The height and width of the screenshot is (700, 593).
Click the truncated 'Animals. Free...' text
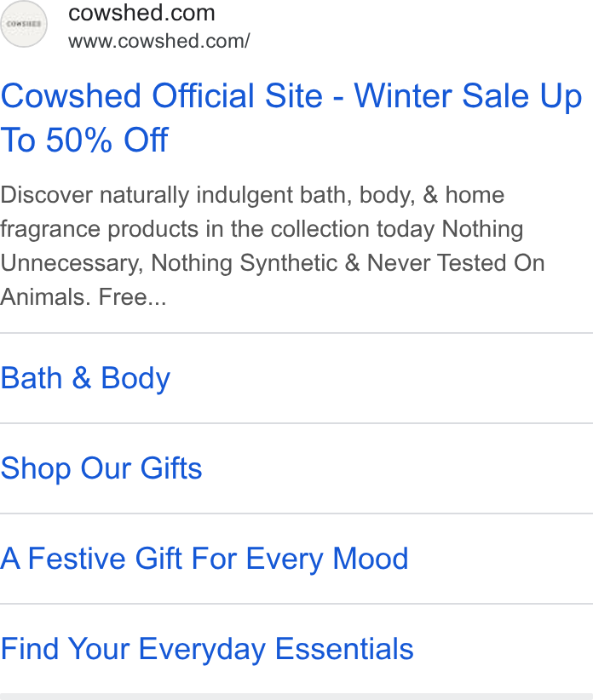[x=83, y=297]
